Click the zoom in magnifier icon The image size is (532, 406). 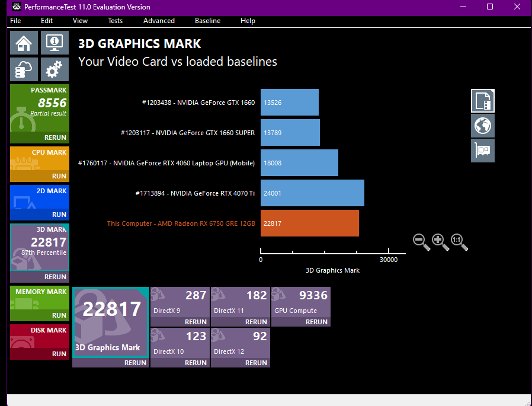point(440,242)
